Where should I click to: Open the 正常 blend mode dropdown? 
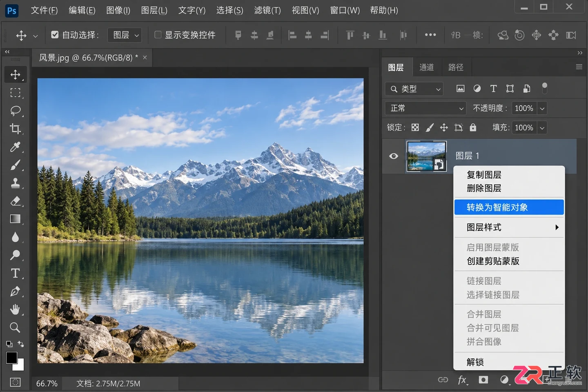click(x=425, y=108)
